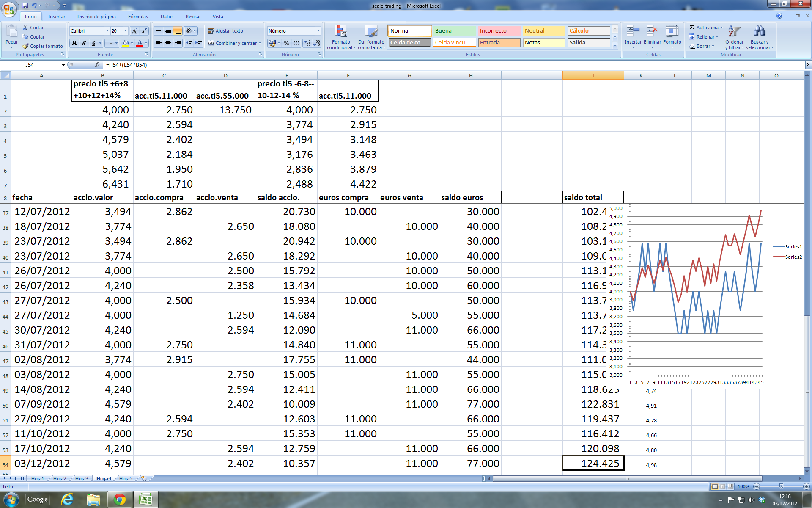Viewport: 812px width, 508px height.
Task: Click yellow fill color button
Action: click(126, 43)
